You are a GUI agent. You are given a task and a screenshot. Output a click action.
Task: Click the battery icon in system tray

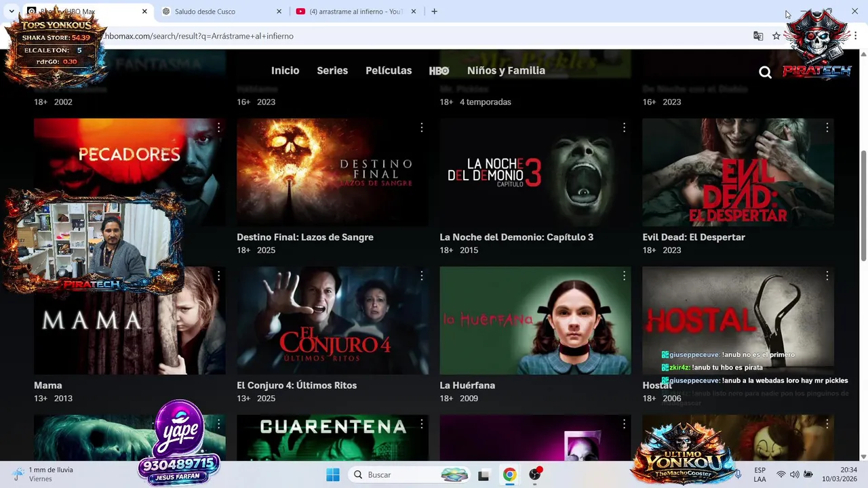[x=808, y=474]
